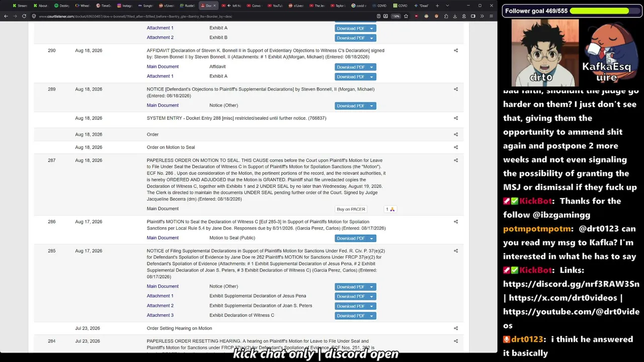Share docket entry 285 via its share icon
The image size is (644, 362).
tap(456, 251)
